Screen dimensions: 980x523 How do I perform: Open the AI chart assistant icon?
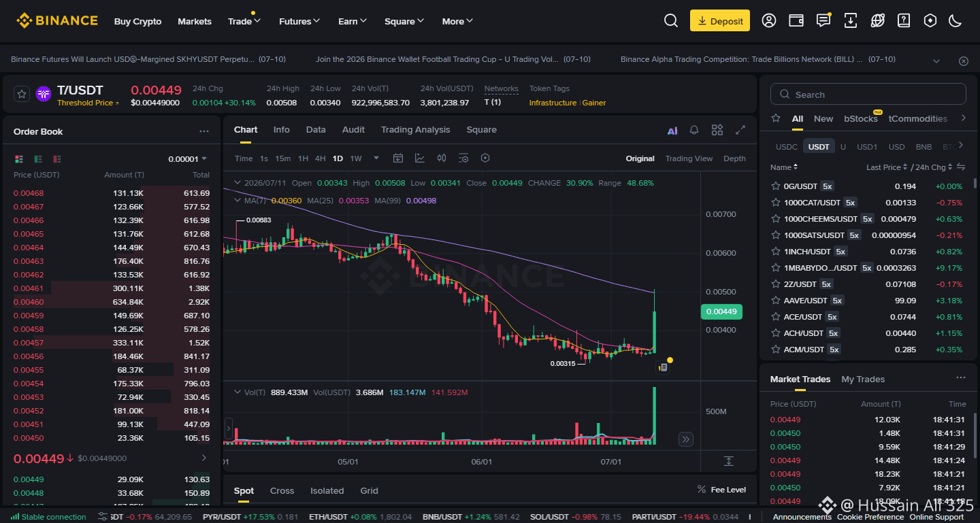coord(672,131)
